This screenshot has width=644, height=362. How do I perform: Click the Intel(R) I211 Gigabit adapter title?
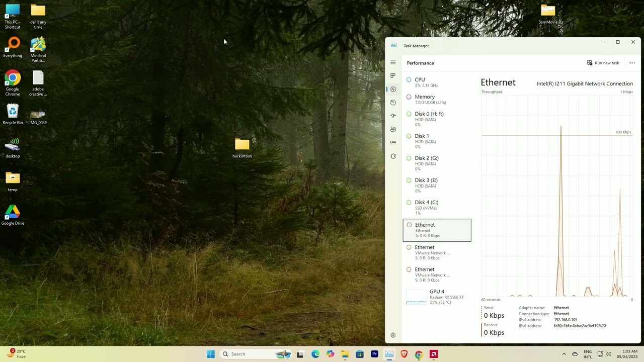tap(585, 84)
